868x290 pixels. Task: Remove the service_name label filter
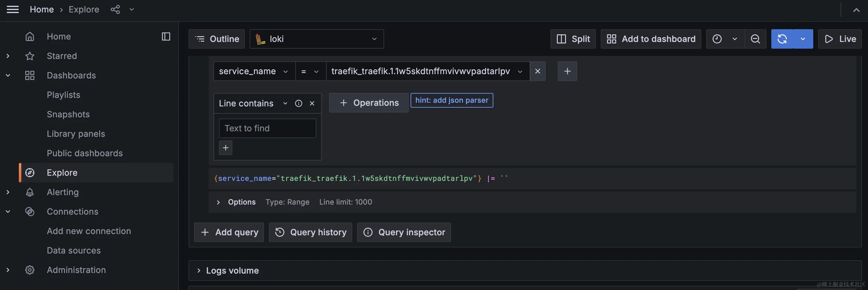pos(537,71)
